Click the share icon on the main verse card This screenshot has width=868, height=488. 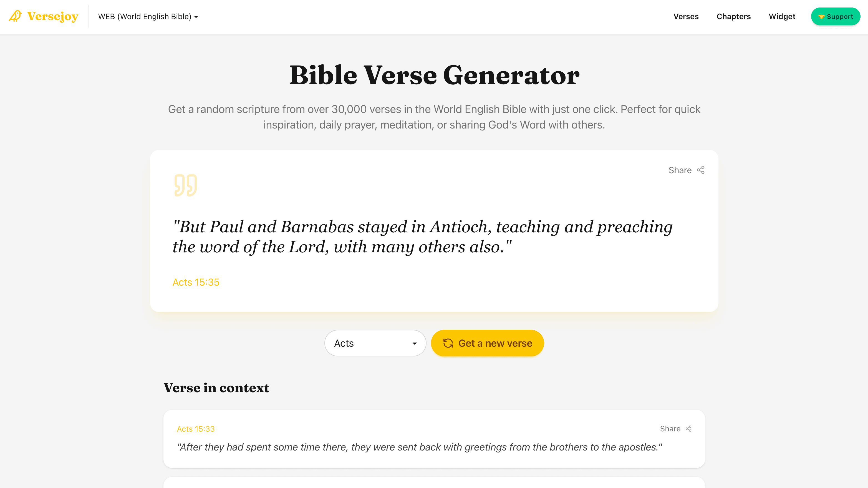(701, 170)
